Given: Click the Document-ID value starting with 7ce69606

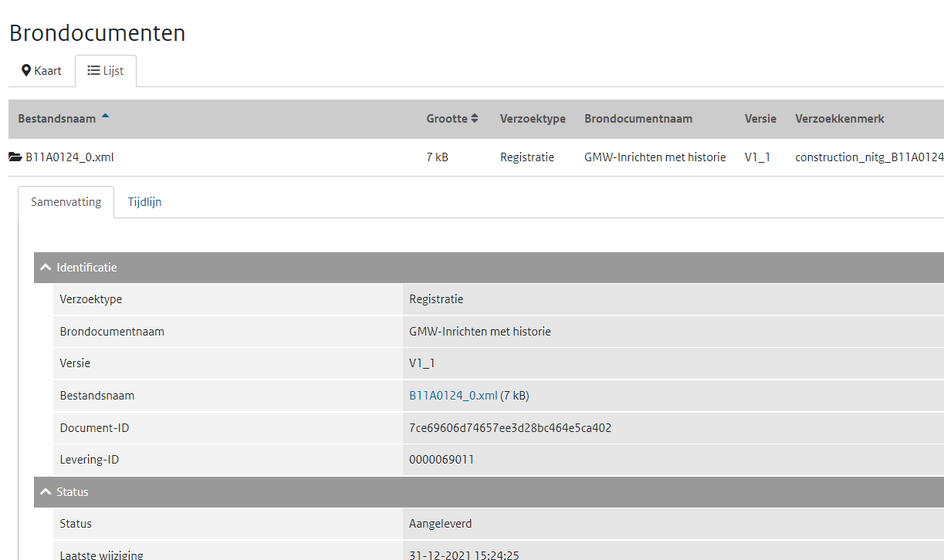Looking at the screenshot, I should (510, 427).
